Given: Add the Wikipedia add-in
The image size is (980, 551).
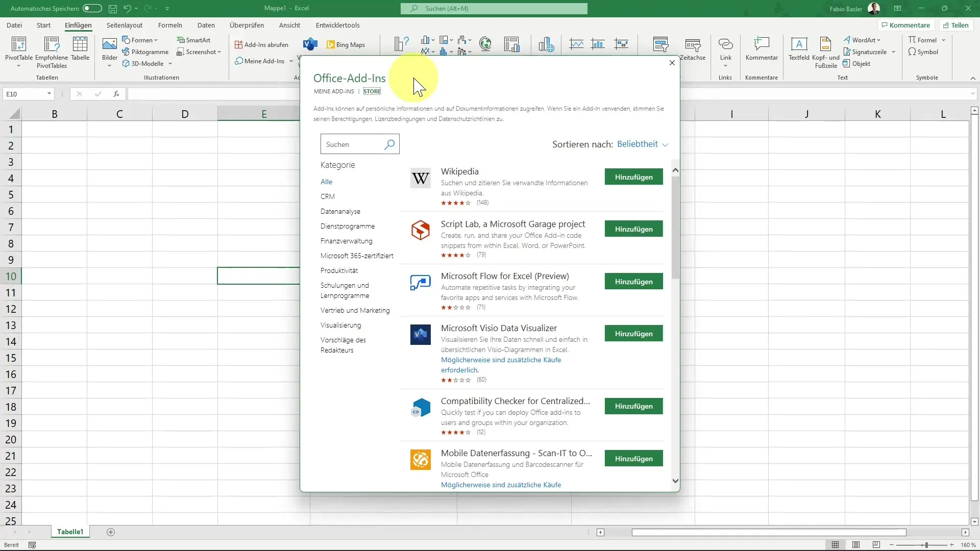Looking at the screenshot, I should pyautogui.click(x=633, y=177).
